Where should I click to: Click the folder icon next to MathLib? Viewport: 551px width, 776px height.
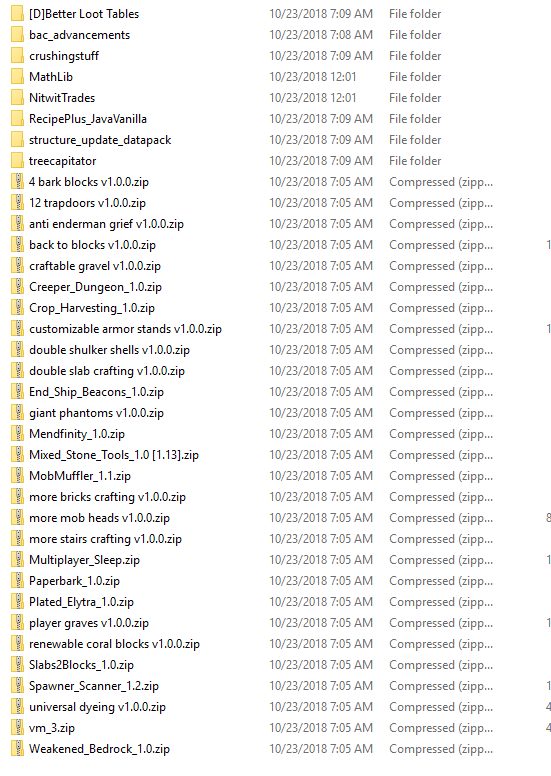pos(17,77)
